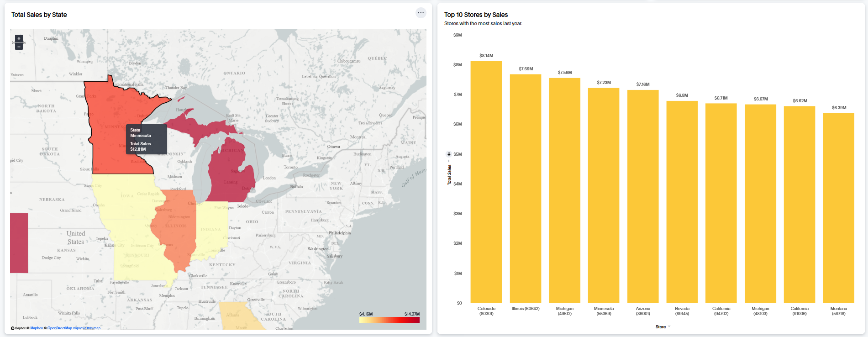The image size is (868, 337).
Task: Open the Total Sales axis label menu
Action: click(x=449, y=175)
